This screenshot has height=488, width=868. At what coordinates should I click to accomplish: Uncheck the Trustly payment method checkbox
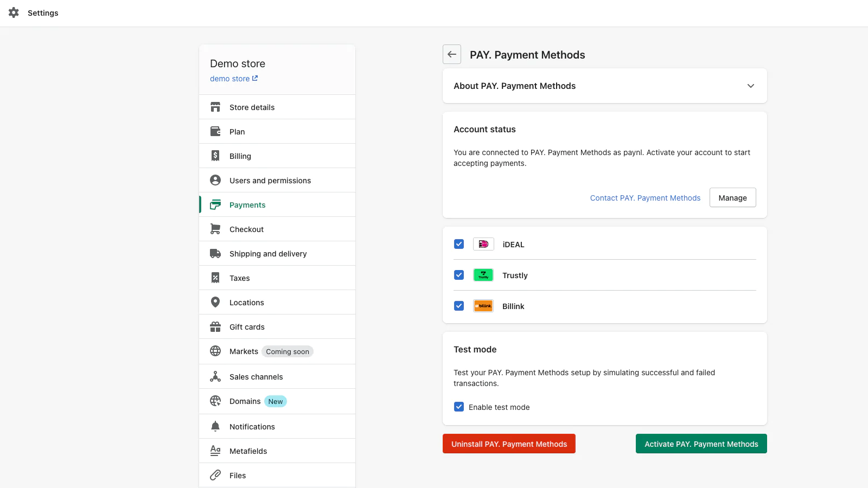(459, 275)
